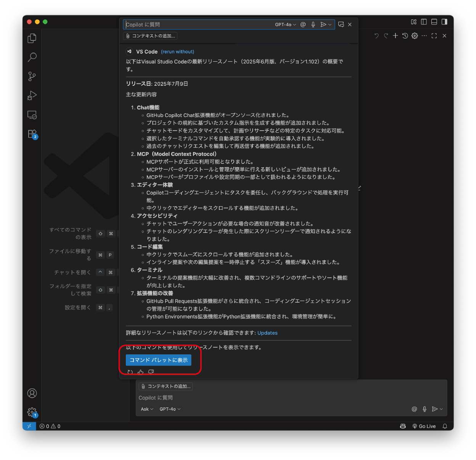Add context using the bottom chat コンテキストの追加 button
Screen dimensions: 476x460
(166, 386)
